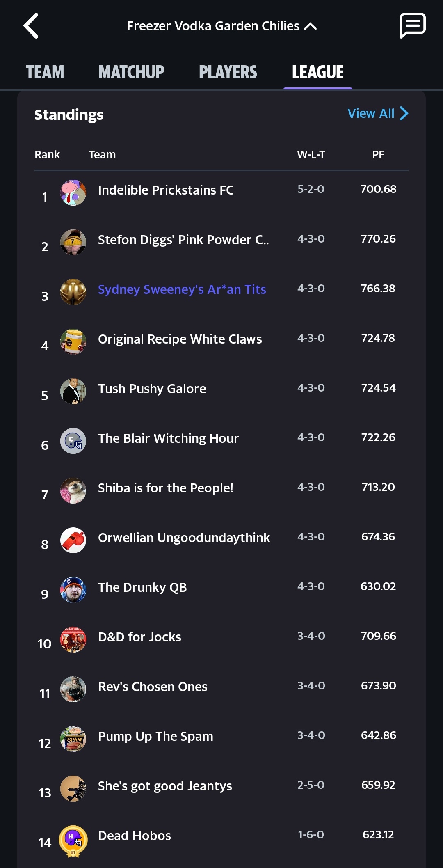The height and width of the screenshot is (868, 443).
Task: Tap the back arrow icon
Action: pyautogui.click(x=31, y=26)
